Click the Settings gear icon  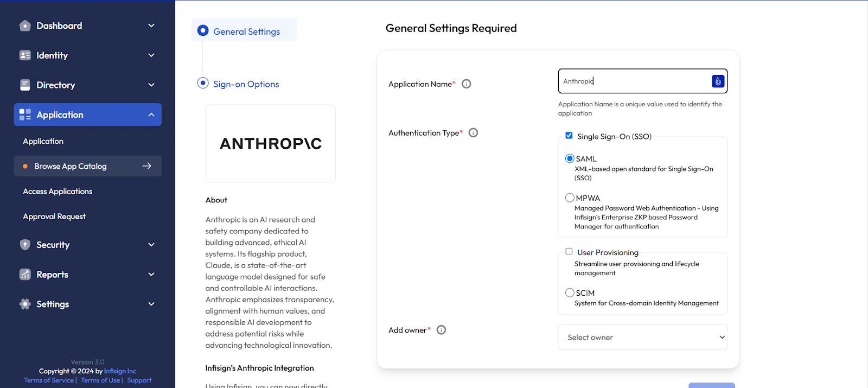point(25,304)
